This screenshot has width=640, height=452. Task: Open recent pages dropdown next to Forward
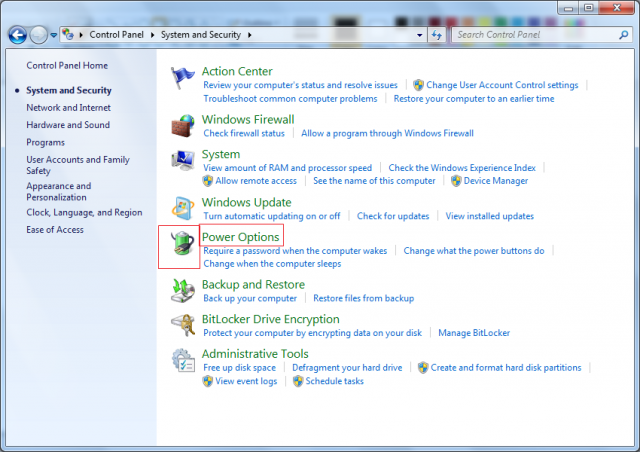coord(53,36)
